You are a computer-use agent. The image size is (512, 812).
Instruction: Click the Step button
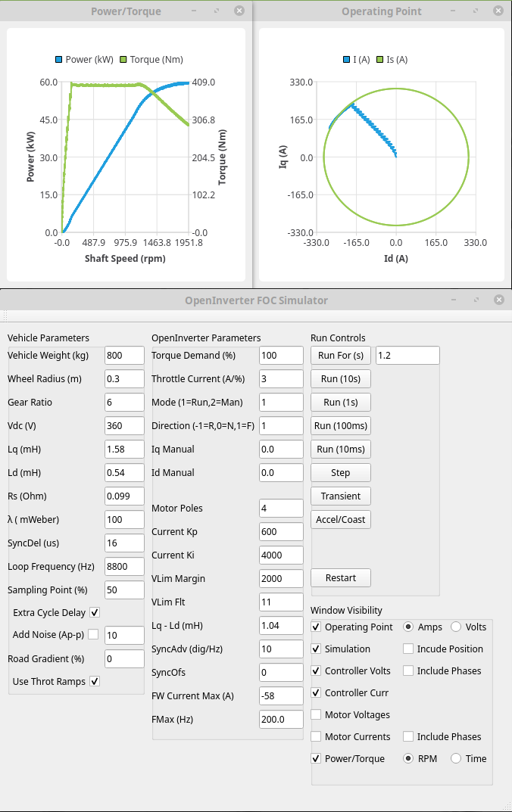(x=341, y=473)
